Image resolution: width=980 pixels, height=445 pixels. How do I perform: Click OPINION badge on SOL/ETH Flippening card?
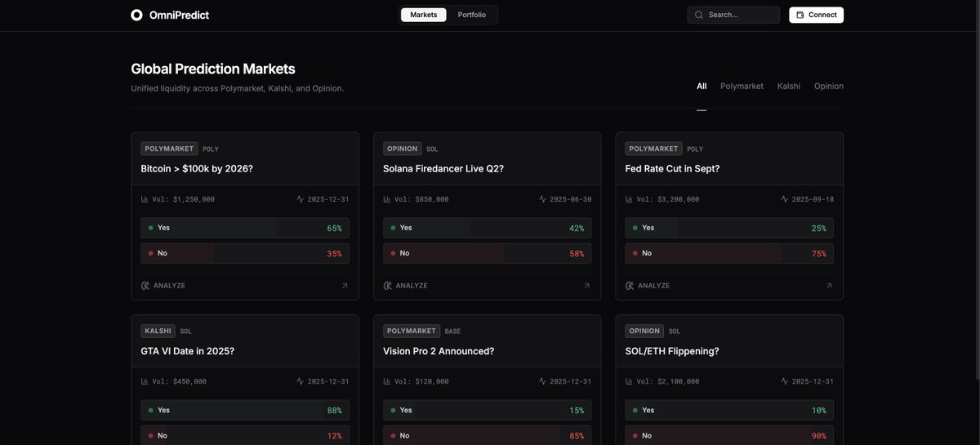(644, 331)
